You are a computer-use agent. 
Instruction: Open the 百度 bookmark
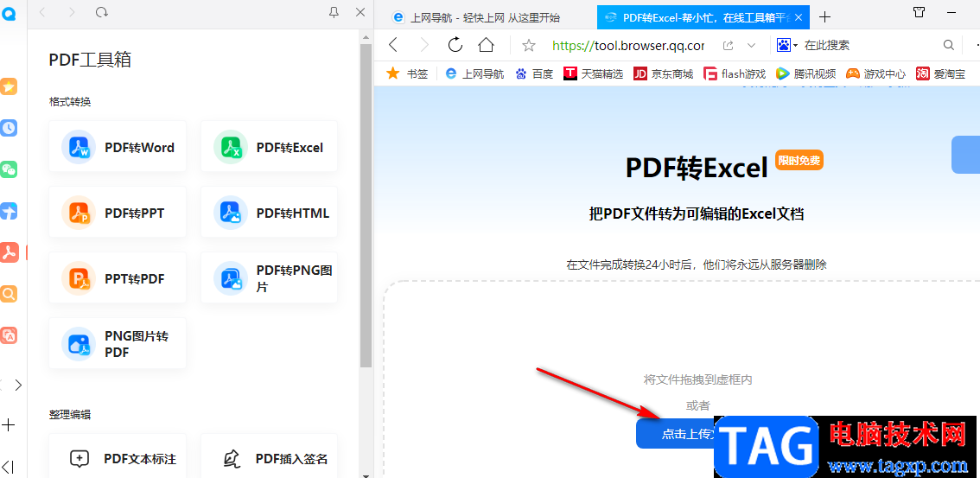pos(534,73)
